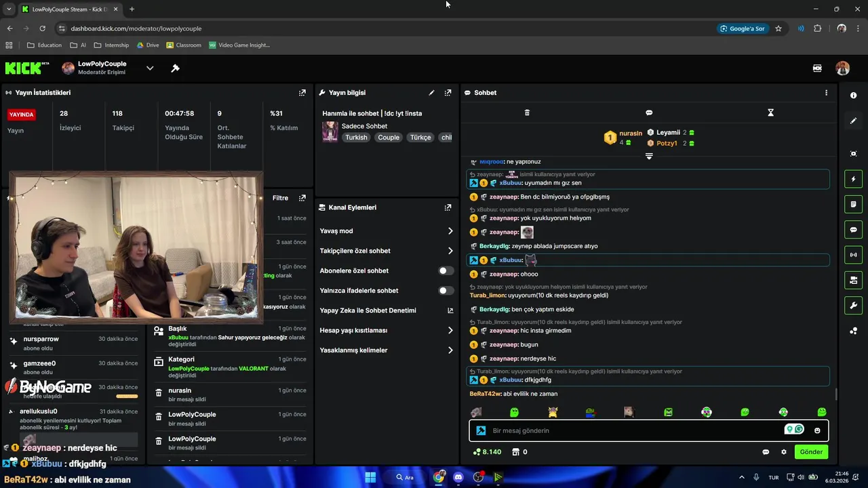The width and height of the screenshot is (868, 488).
Task: Click gamzeee0 in the activity list
Action: tap(39, 363)
